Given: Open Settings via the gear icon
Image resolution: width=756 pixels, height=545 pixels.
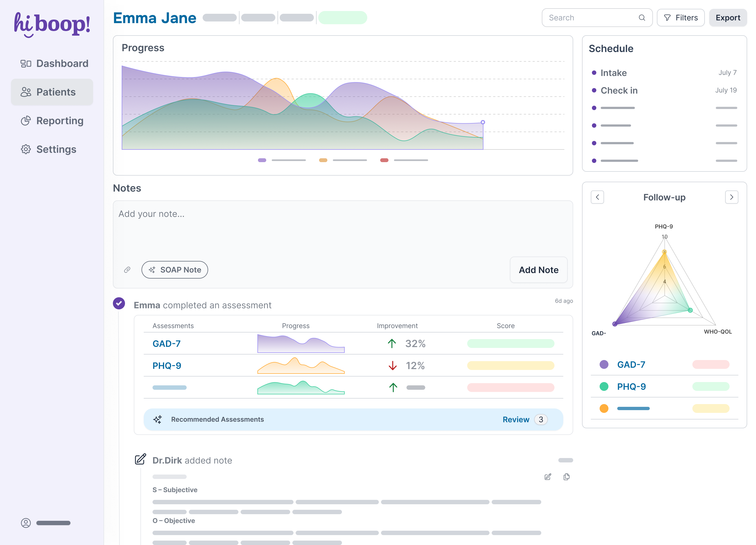Looking at the screenshot, I should 26,149.
